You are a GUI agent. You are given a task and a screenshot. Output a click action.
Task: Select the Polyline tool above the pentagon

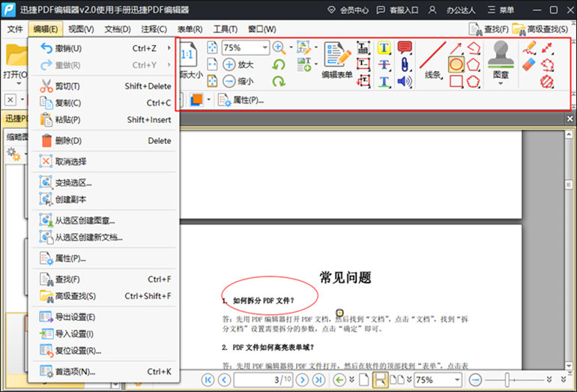[x=474, y=48]
